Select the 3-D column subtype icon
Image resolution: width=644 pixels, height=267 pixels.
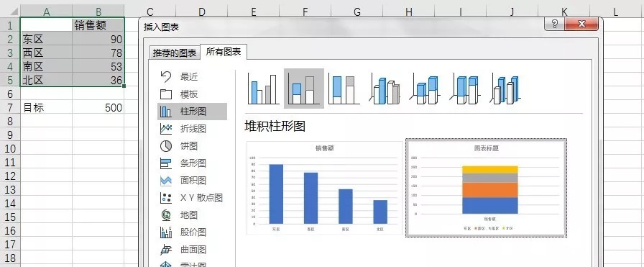click(x=506, y=89)
